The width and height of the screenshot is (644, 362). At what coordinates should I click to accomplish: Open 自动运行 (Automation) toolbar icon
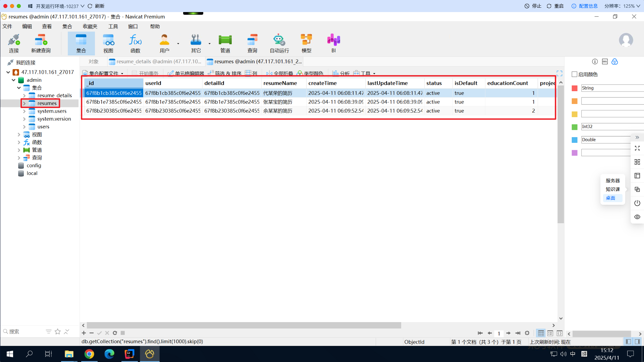pos(279,44)
